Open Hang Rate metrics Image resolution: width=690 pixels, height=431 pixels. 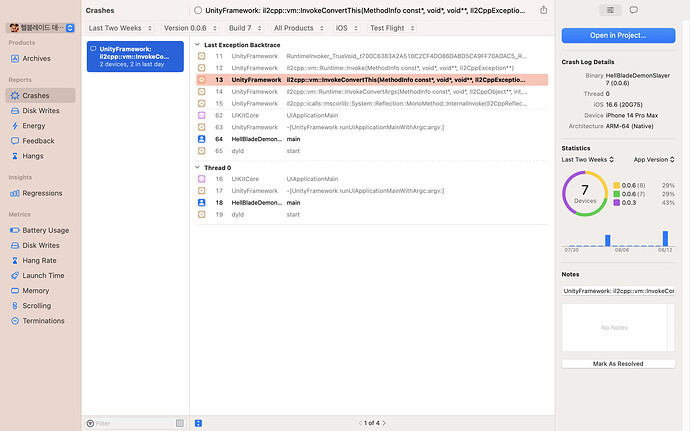click(x=39, y=261)
